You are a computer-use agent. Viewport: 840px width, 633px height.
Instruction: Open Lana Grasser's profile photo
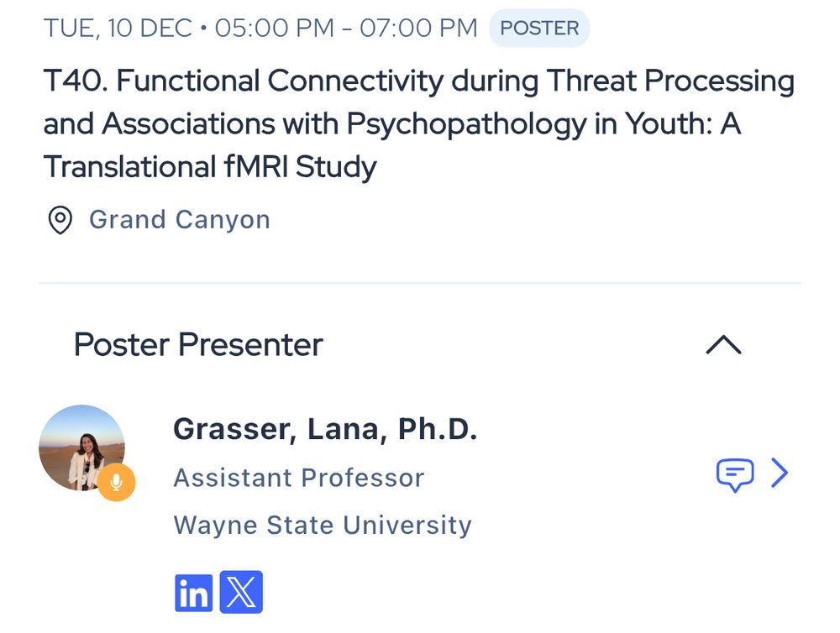[81, 447]
